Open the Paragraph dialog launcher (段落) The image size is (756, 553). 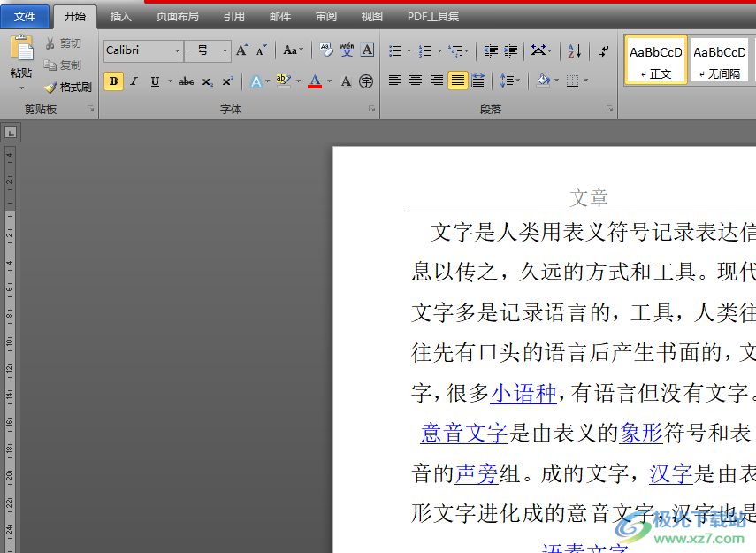pos(609,109)
